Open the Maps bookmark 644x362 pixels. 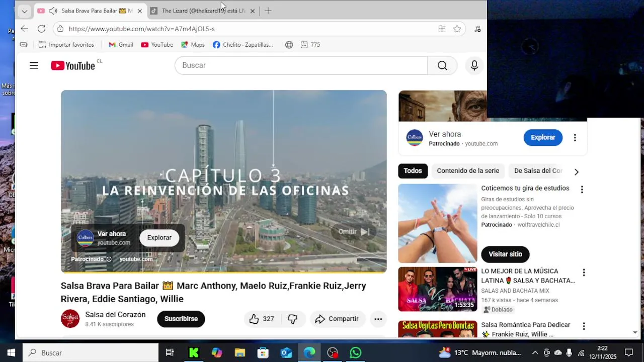click(x=193, y=45)
